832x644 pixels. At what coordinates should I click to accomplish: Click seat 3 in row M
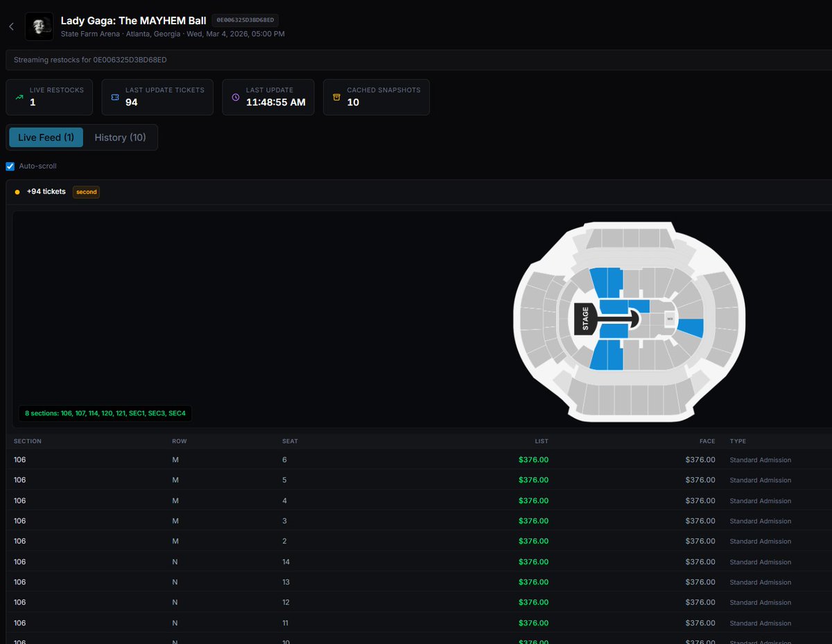pos(284,521)
